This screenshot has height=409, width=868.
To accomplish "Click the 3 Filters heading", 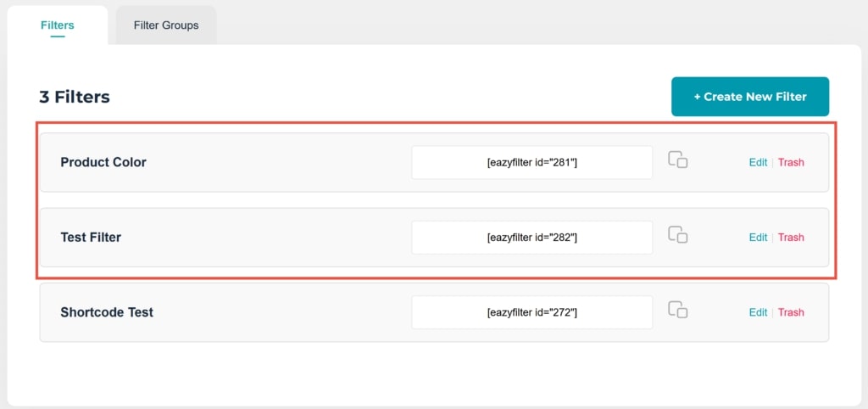I will (75, 97).
